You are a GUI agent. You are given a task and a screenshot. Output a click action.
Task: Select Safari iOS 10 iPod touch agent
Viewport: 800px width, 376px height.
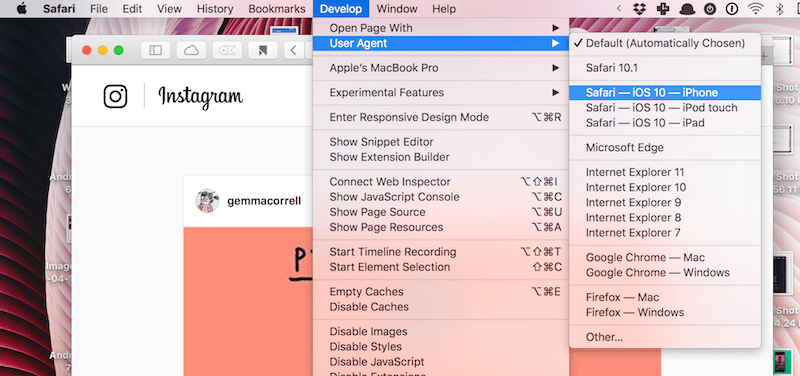[x=665, y=108]
